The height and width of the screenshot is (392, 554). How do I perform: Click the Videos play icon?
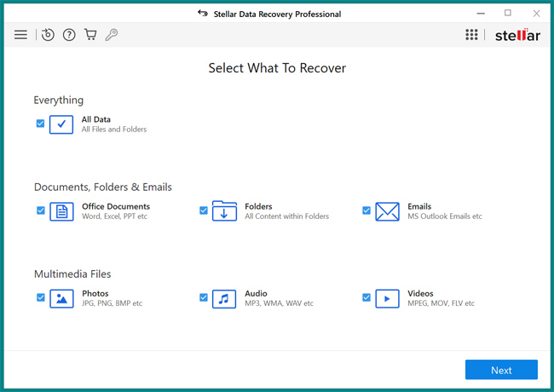387,299
